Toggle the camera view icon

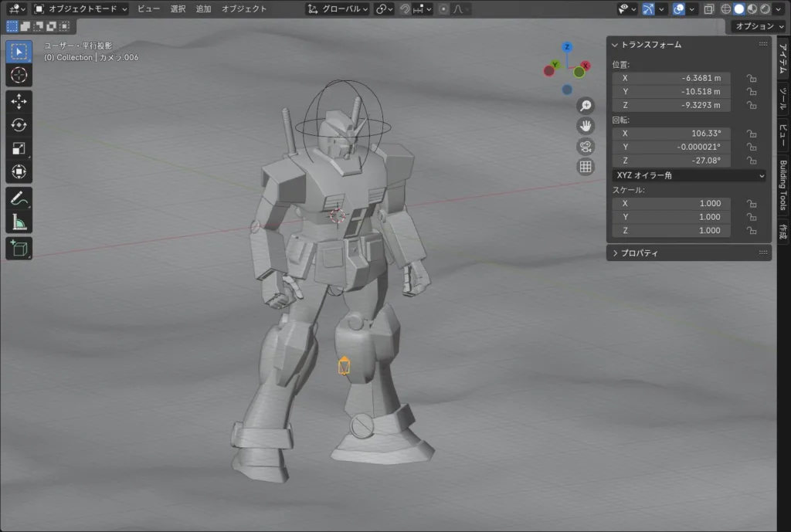pyautogui.click(x=586, y=146)
